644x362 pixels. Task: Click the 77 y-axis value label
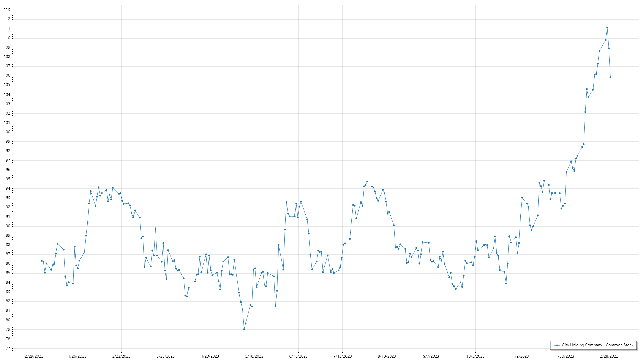click(8, 348)
